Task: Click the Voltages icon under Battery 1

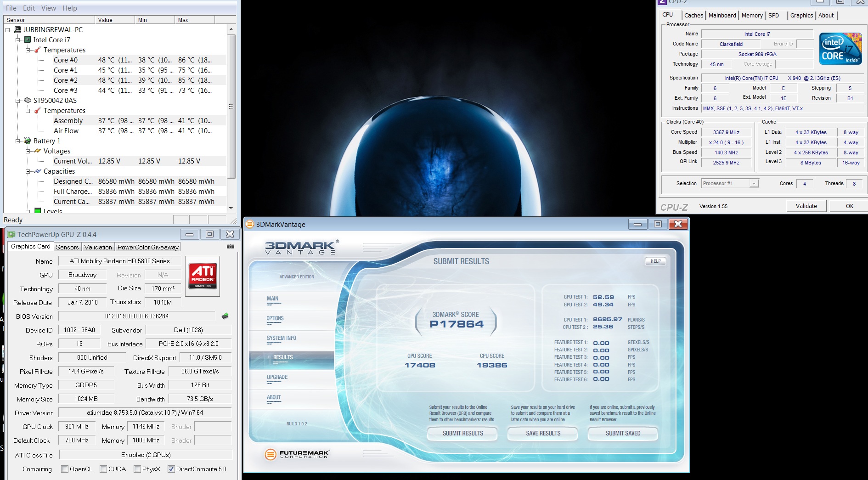Action: point(38,151)
